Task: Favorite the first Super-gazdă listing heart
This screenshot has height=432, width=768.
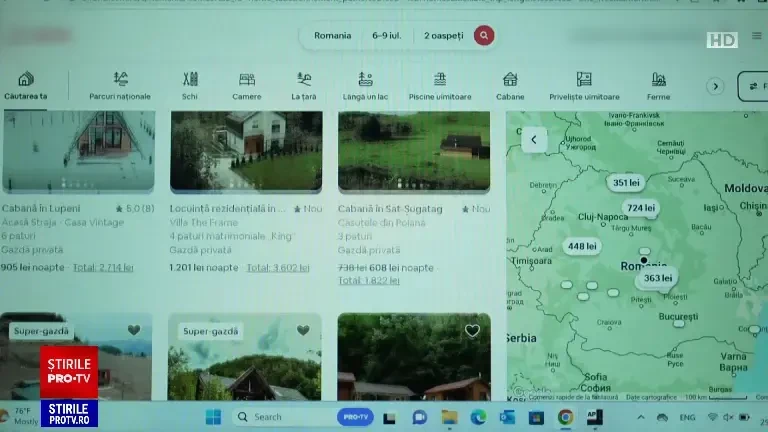Action: coord(134,330)
